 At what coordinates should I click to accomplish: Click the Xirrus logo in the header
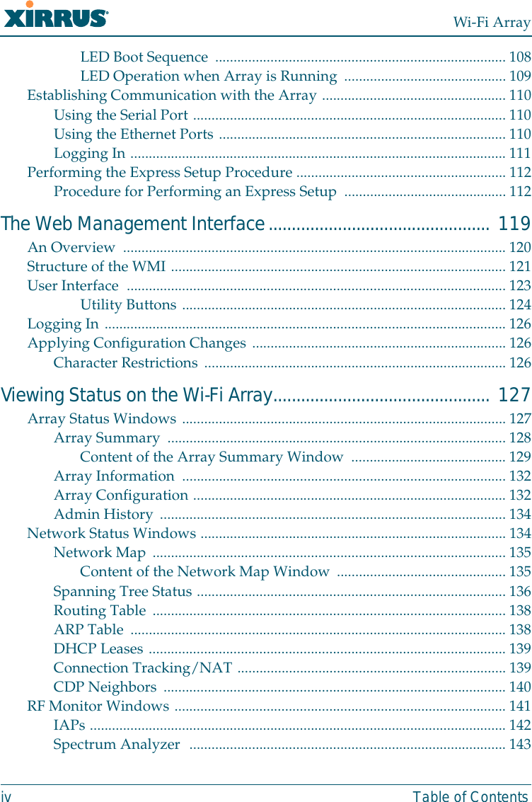pyautogui.click(x=56, y=15)
